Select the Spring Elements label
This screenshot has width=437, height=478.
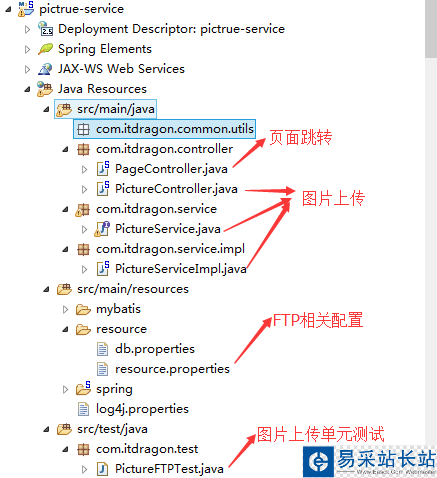point(105,49)
